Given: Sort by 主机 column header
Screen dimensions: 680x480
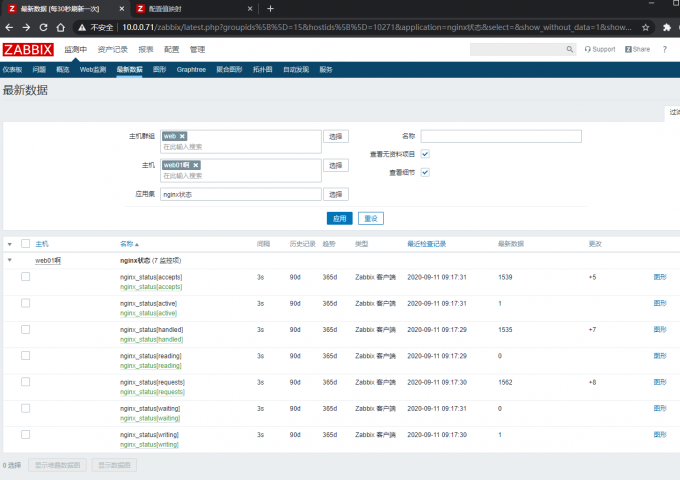Looking at the screenshot, I should pos(42,244).
